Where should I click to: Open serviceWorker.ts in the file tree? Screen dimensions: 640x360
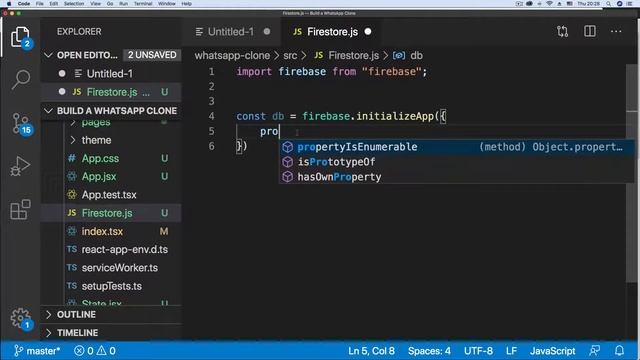pos(111,268)
